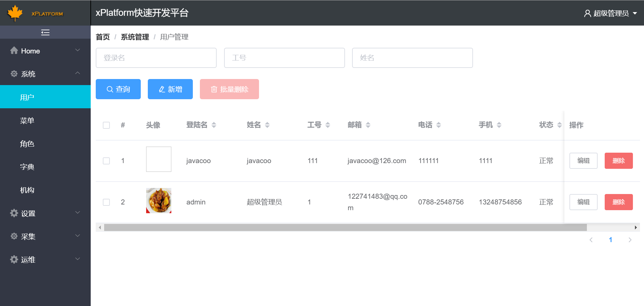Open the 角色 sidebar menu item
The height and width of the screenshot is (306, 644).
[27, 144]
